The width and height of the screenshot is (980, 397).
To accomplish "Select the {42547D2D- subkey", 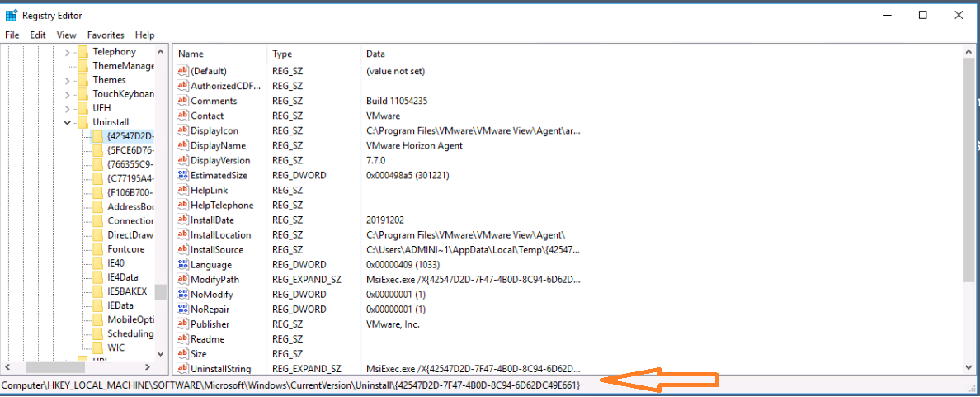I will coord(130,135).
